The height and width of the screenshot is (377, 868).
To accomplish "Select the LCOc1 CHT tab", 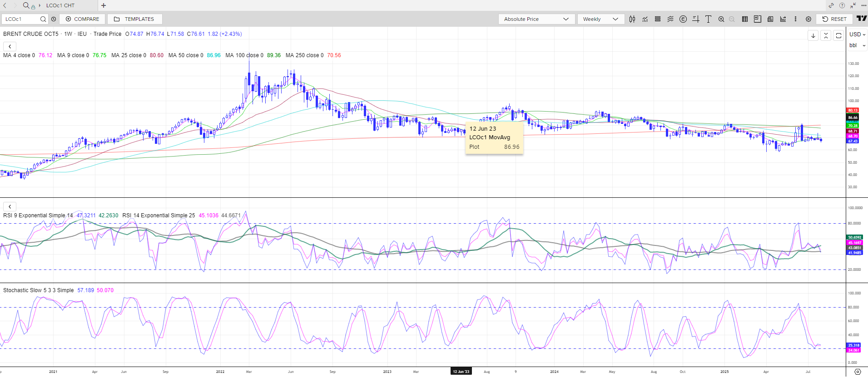I will pos(60,5).
